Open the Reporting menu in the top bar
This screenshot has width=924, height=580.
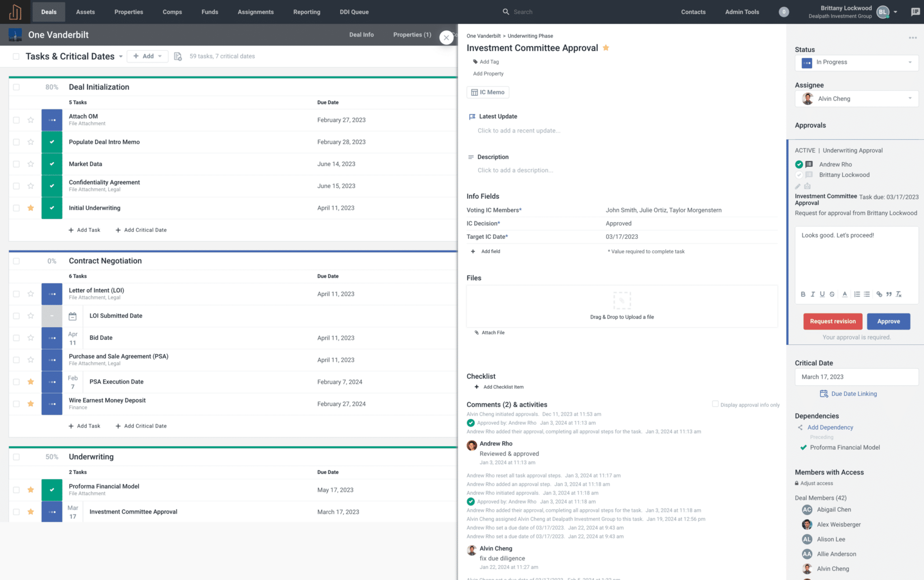[306, 12]
